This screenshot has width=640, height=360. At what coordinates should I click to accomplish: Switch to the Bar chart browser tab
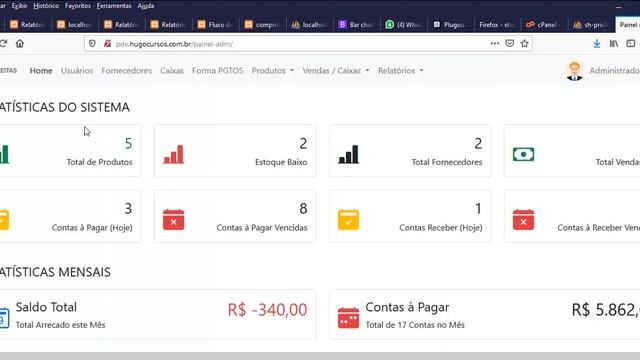pos(356,25)
